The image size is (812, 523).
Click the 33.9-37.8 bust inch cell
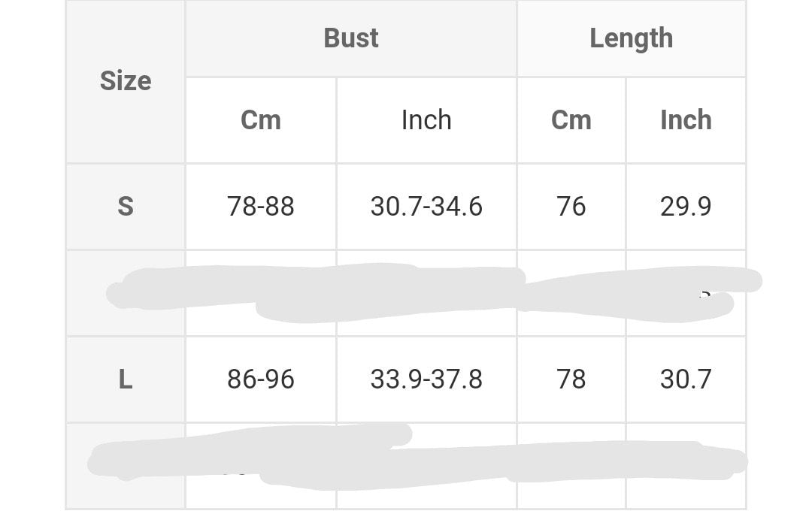coord(426,379)
